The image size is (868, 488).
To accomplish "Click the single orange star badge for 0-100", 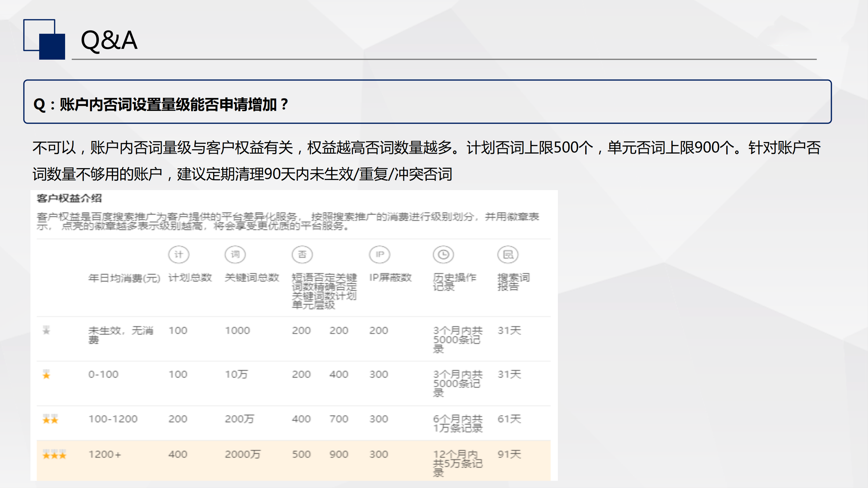I will [x=46, y=374].
